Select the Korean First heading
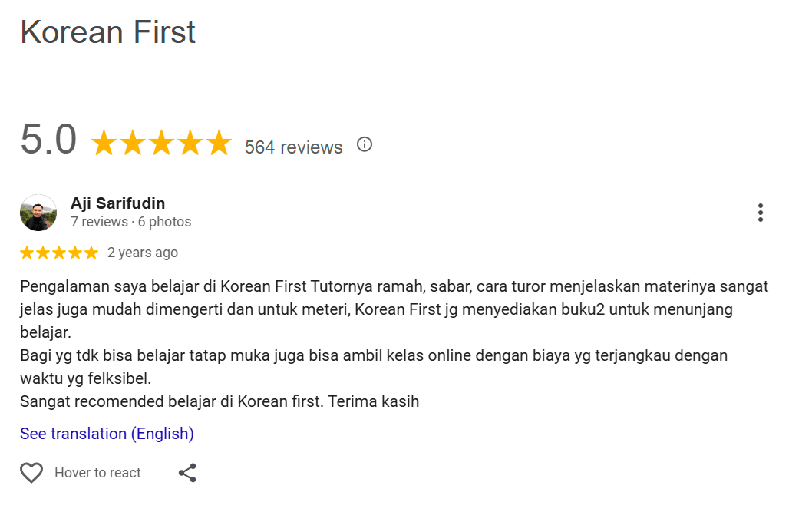 (108, 32)
